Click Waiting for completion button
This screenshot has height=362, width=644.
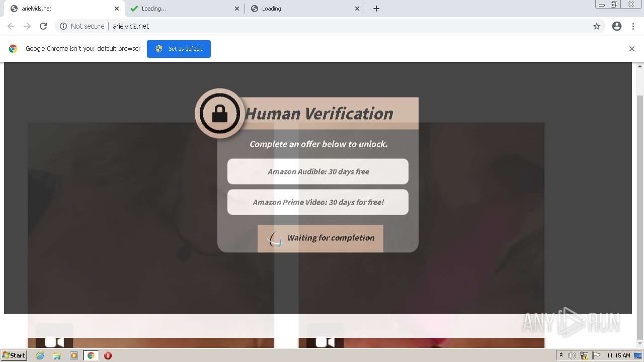pyautogui.click(x=320, y=238)
